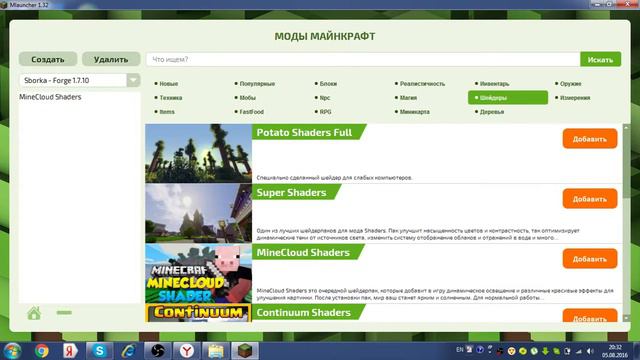The height and width of the screenshot is (360, 640).
Task: Open the Деревья category
Action: pos(491,112)
